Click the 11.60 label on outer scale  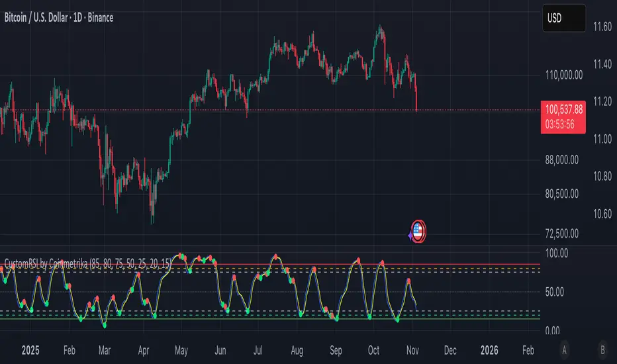pyautogui.click(x=602, y=26)
